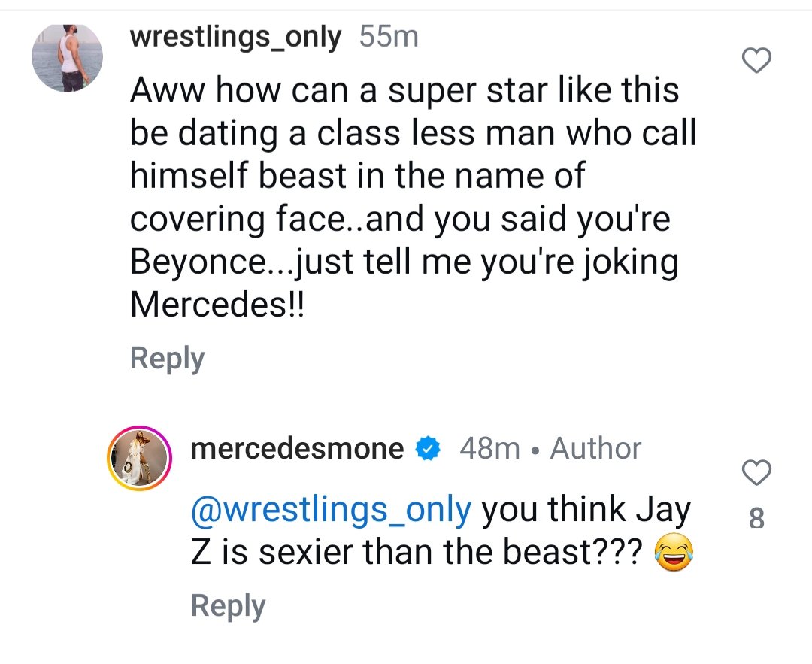Reply to mercedesmone's response
The image size is (812, 664).
tap(228, 605)
